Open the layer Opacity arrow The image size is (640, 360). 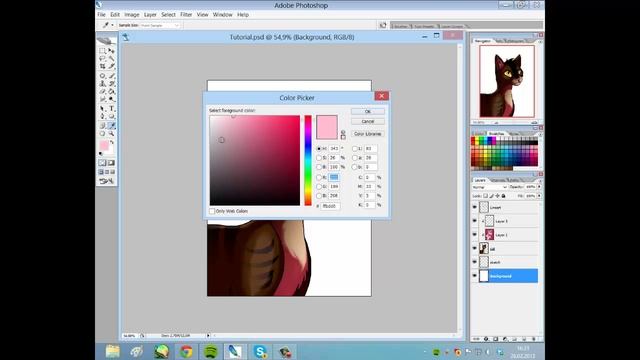click(539, 187)
